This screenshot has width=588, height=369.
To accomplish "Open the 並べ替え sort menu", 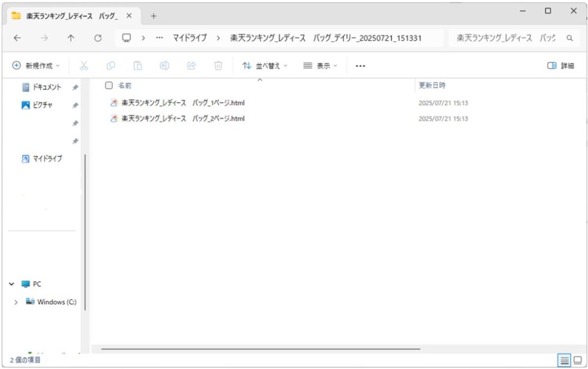I will 265,65.
